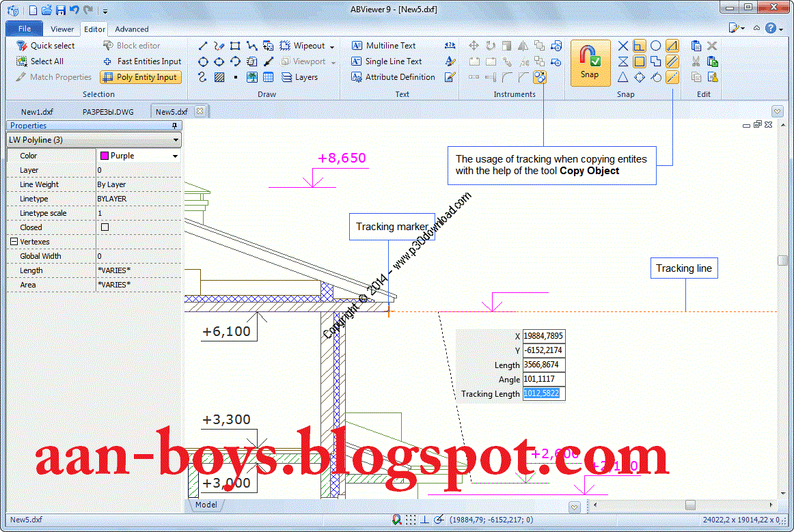Open layout tabs list dropdown

pyautogui.click(x=574, y=507)
